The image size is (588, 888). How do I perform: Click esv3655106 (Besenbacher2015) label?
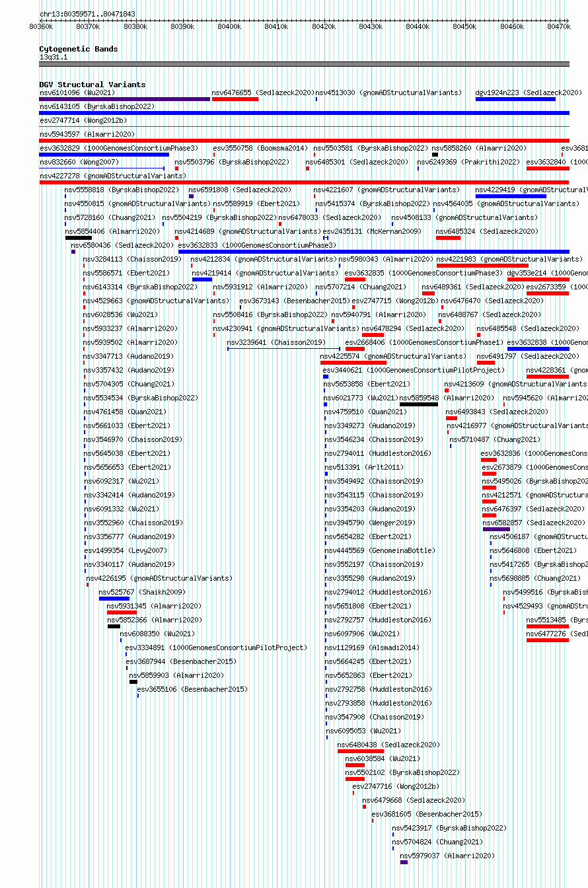[x=192, y=689]
